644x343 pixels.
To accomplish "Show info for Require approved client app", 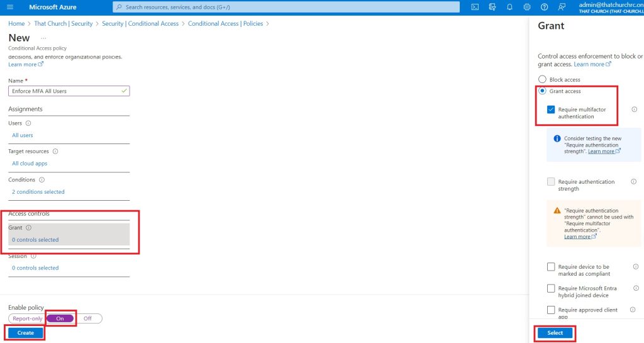I will [633, 310].
